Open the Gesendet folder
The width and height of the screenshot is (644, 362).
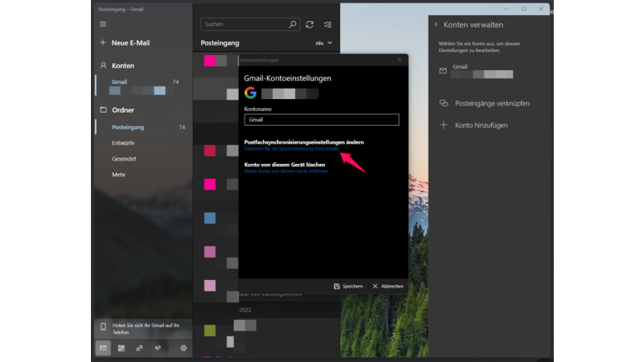(x=124, y=159)
